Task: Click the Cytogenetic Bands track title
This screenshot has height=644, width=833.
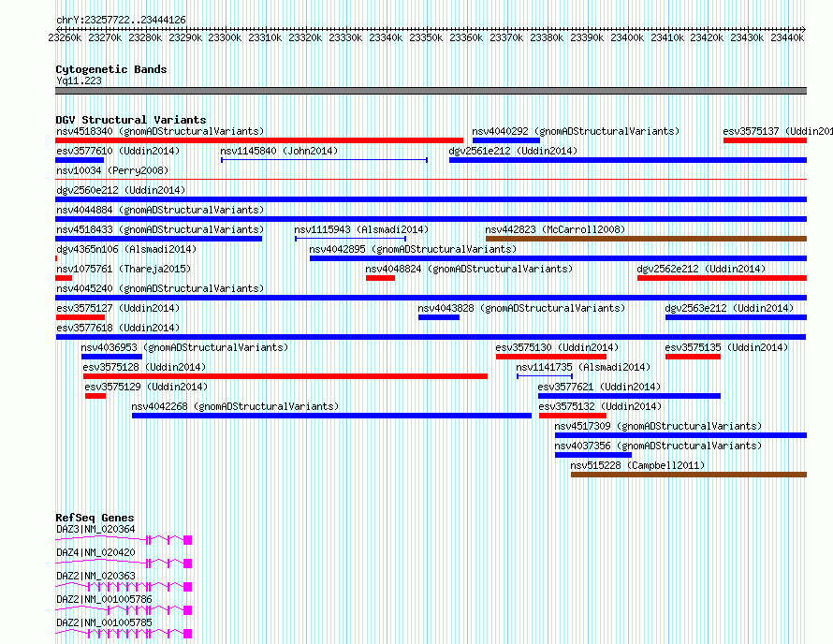Action: 111,69
